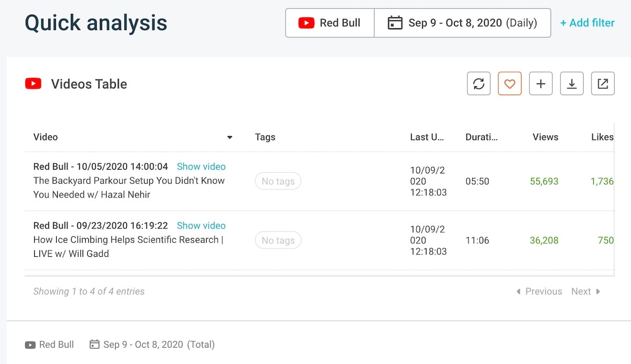Sort by the Video column header

45,137
